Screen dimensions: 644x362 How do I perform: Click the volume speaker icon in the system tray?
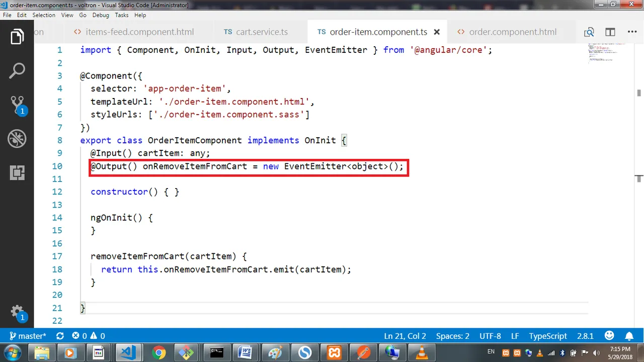point(596,352)
